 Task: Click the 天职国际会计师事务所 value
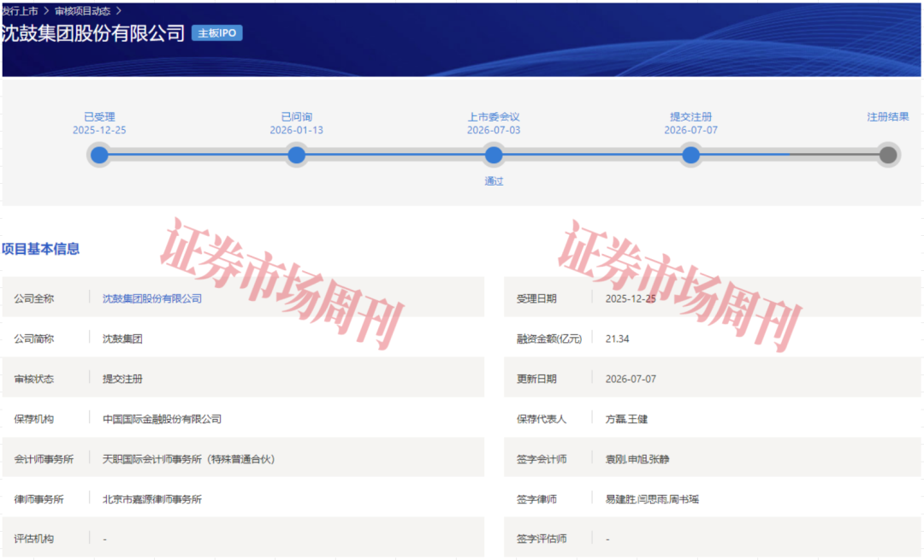tap(188, 459)
